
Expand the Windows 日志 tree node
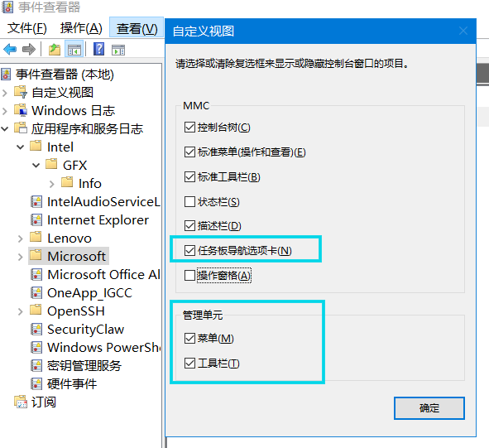(5, 111)
